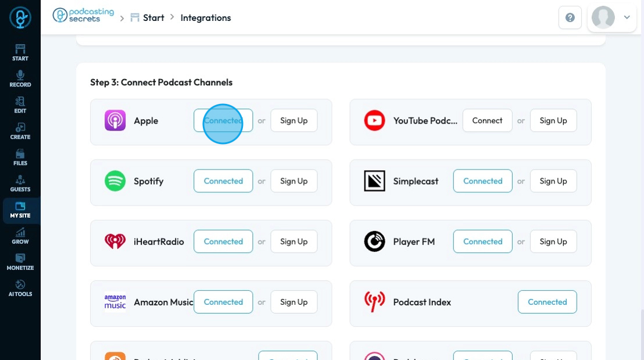644x360 pixels.
Task: Click Connected button for Simplecast
Action: pos(482,181)
